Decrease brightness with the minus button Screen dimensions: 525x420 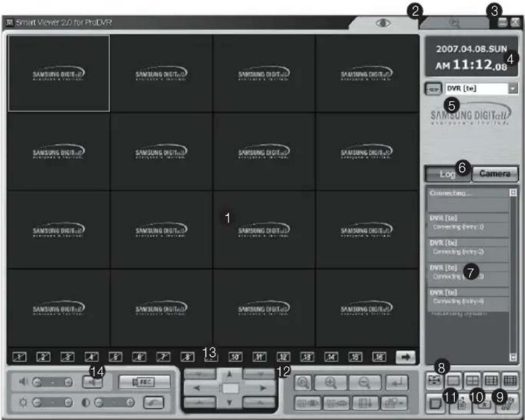37,403
